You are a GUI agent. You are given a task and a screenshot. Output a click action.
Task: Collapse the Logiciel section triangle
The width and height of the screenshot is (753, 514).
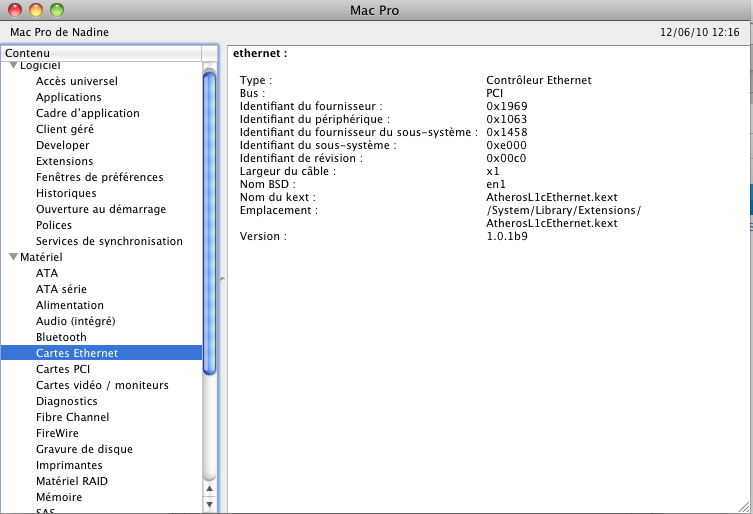13,65
